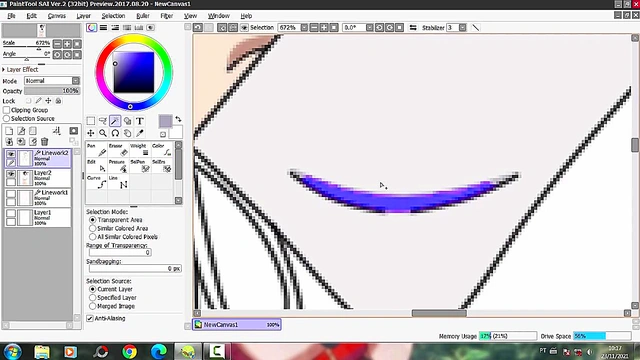Choose the Line linework tool
Screen dimensions: 640x360
(x=118, y=182)
